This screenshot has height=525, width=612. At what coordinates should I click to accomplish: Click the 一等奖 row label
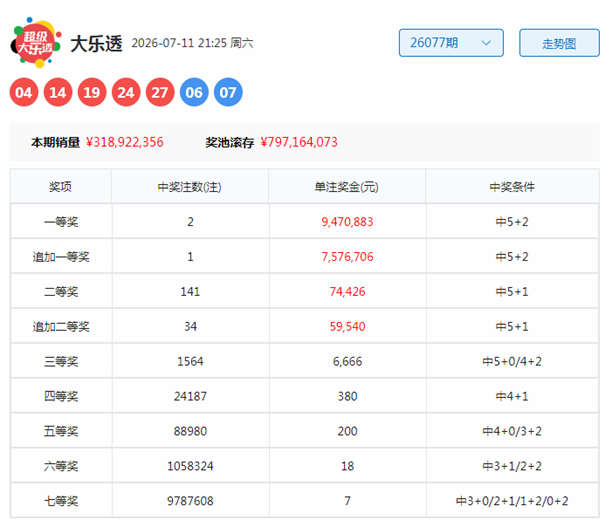(x=61, y=222)
